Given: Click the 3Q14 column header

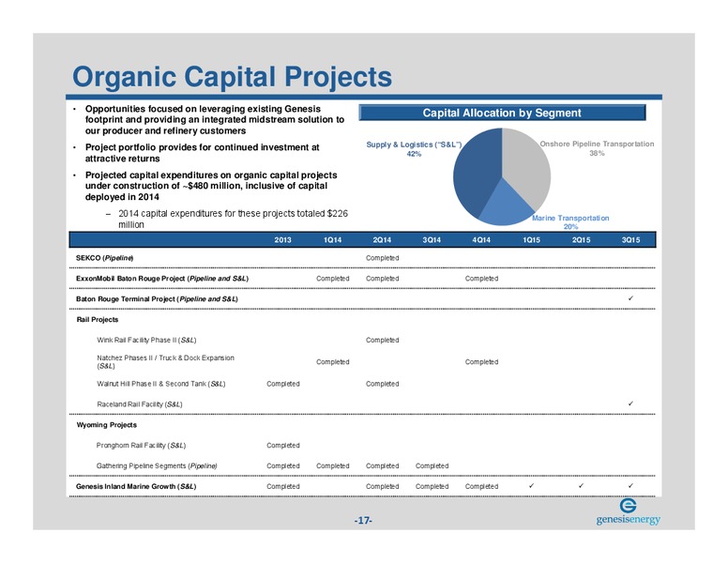Looking at the screenshot, I should click(x=432, y=239).
